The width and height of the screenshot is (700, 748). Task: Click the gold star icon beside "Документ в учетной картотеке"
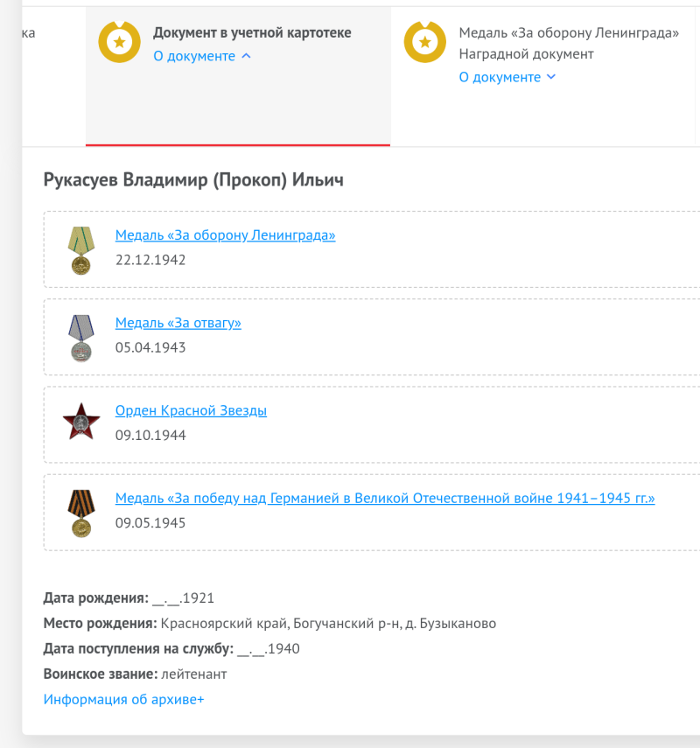click(119, 42)
